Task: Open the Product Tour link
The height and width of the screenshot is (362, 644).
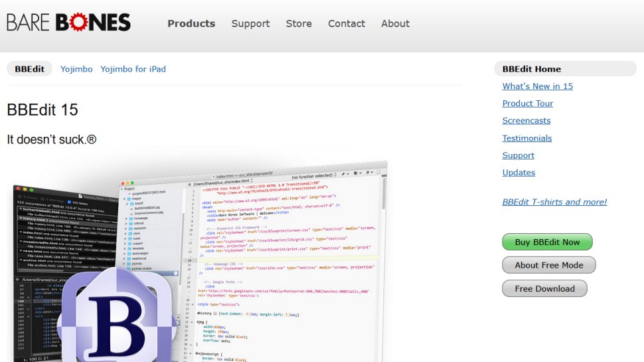Action: tap(527, 104)
